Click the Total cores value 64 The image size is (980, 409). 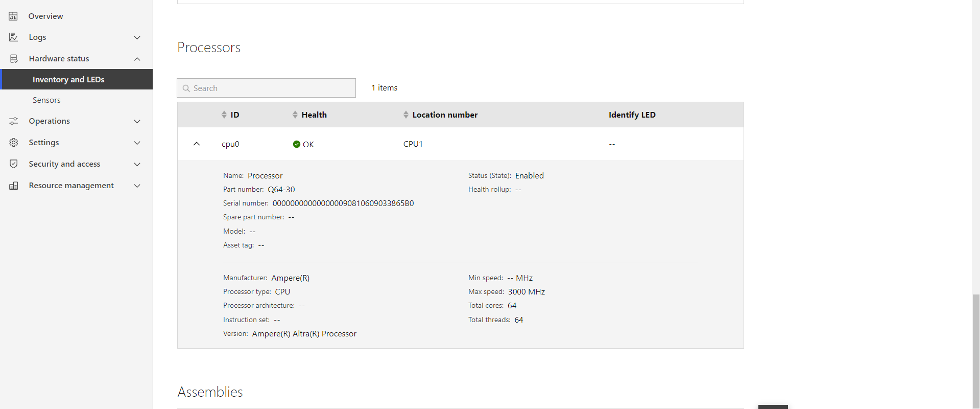512,306
